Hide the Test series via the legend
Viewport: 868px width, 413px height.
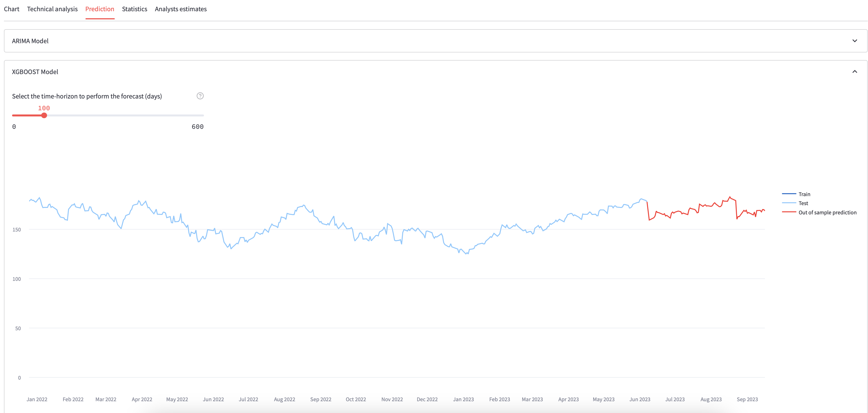click(x=804, y=203)
